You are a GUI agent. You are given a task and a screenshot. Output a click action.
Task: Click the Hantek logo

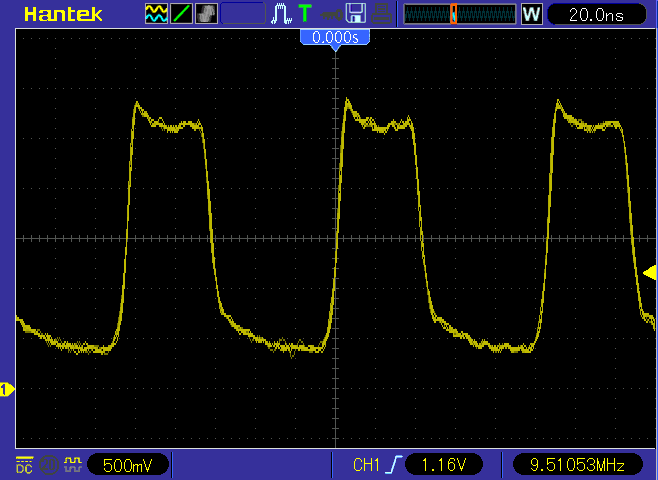63,14
